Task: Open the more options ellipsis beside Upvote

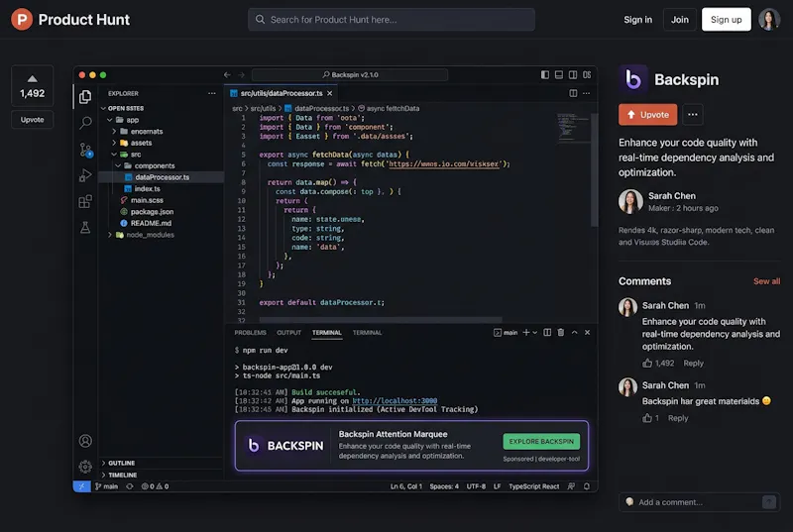Action: [692, 115]
